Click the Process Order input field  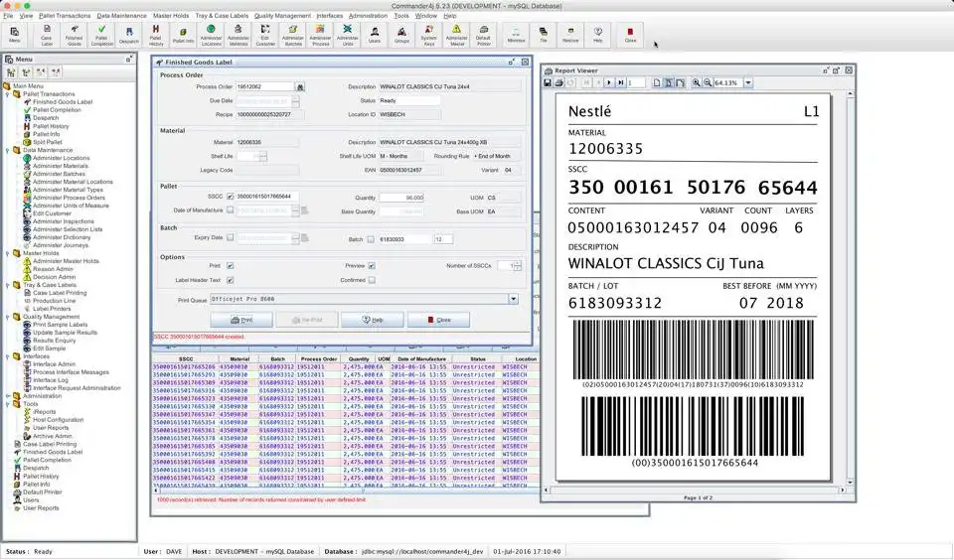(264, 87)
